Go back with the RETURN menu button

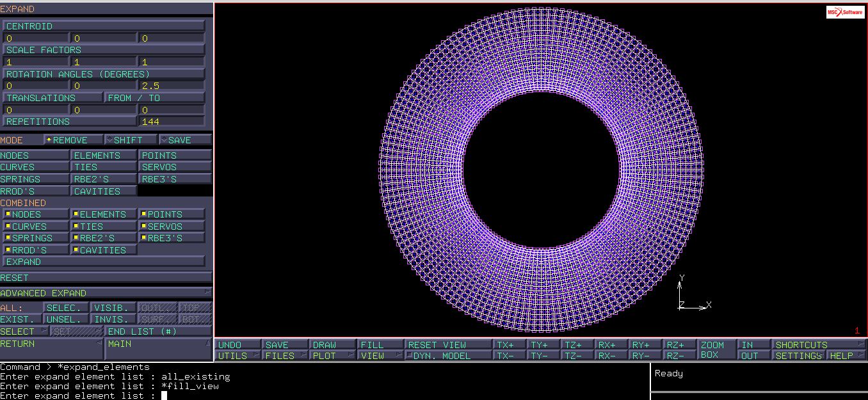pos(51,344)
